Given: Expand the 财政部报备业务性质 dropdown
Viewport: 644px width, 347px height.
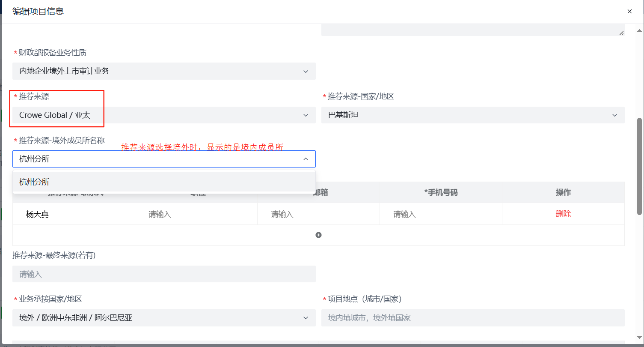Looking at the screenshot, I should tap(306, 72).
